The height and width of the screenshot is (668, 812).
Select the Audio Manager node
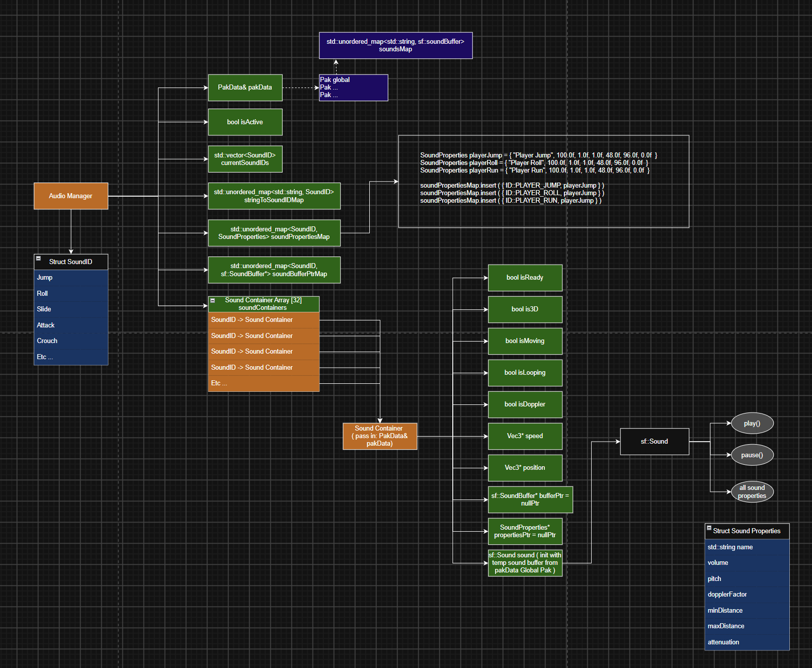[71, 196]
